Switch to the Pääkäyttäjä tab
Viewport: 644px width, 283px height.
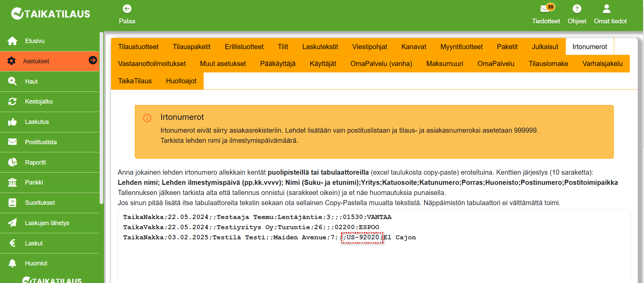[x=278, y=64]
